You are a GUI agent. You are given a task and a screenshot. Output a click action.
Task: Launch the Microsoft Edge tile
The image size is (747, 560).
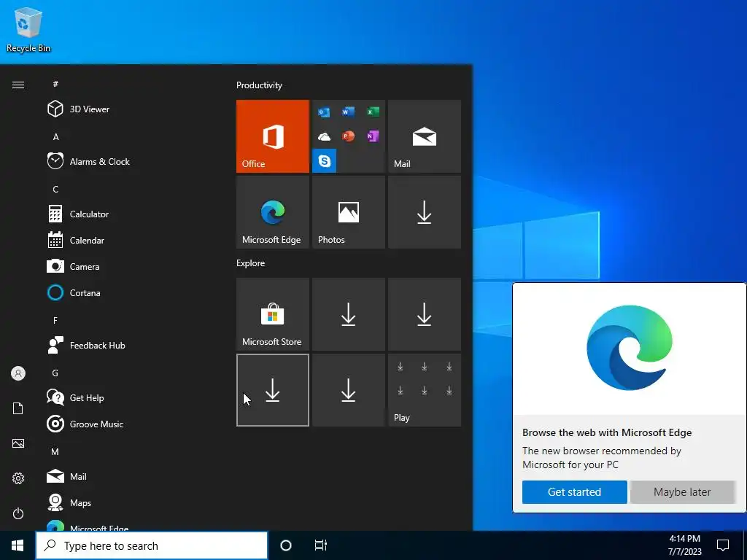click(273, 212)
